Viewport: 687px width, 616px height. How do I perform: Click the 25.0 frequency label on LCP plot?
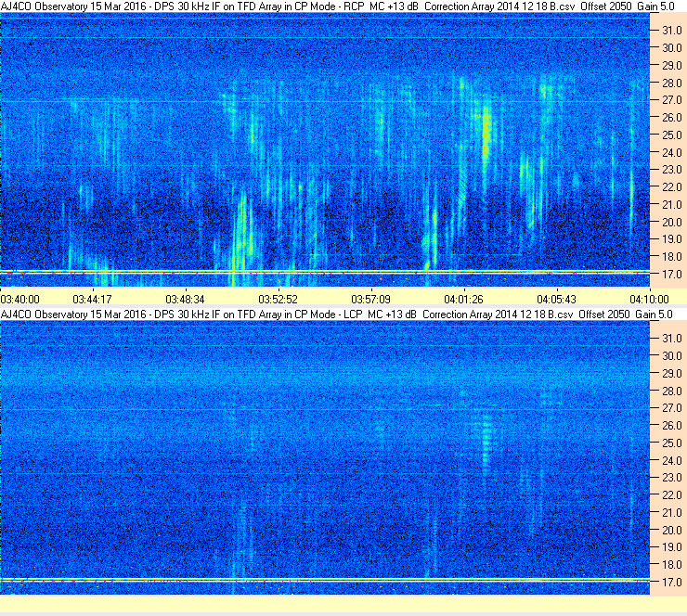pos(672,443)
